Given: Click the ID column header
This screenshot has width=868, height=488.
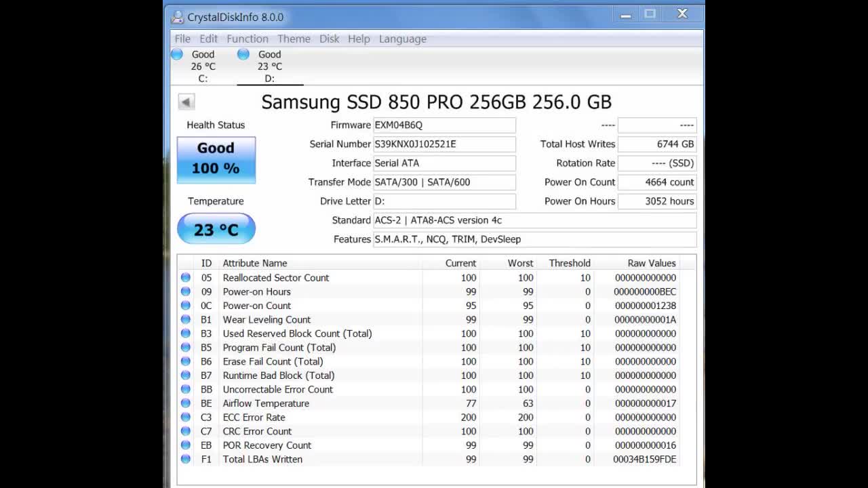Looking at the screenshot, I should (206, 263).
